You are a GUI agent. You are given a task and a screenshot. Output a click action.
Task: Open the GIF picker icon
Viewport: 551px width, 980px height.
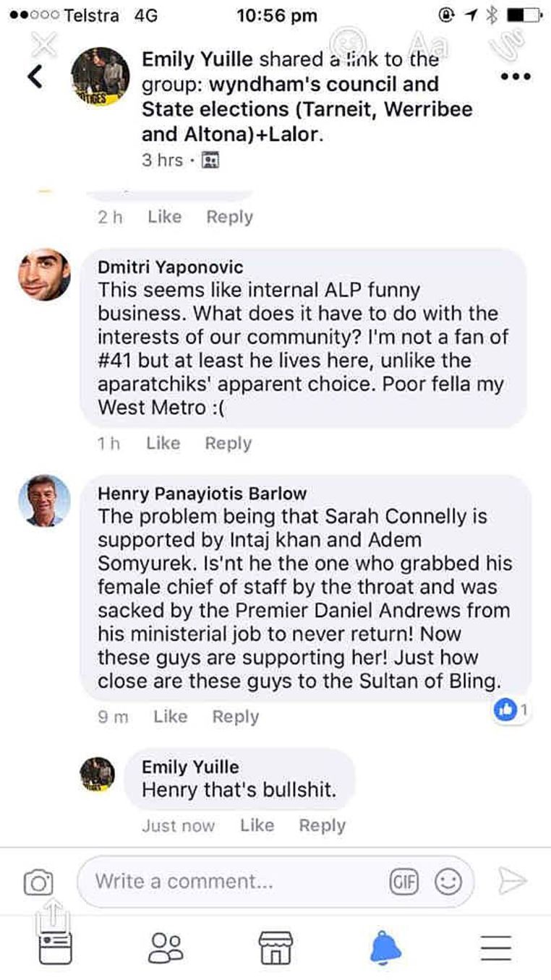404,882
